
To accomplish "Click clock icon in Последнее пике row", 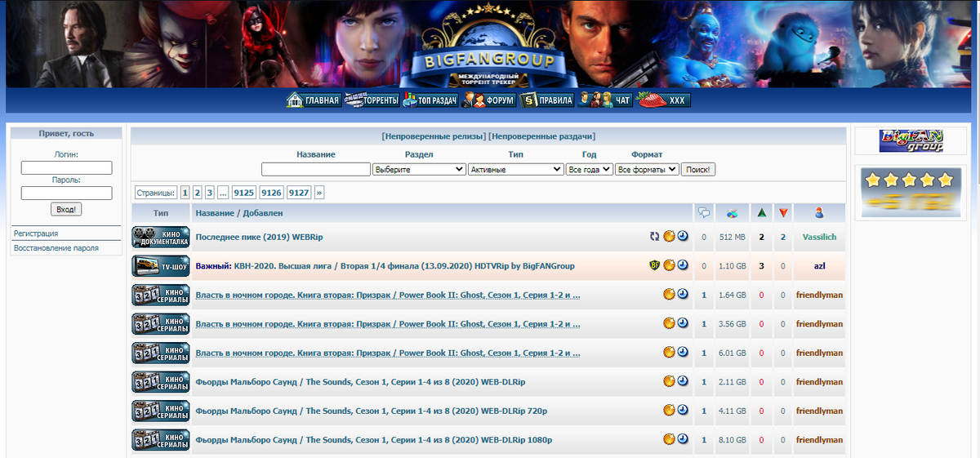I will click(683, 237).
